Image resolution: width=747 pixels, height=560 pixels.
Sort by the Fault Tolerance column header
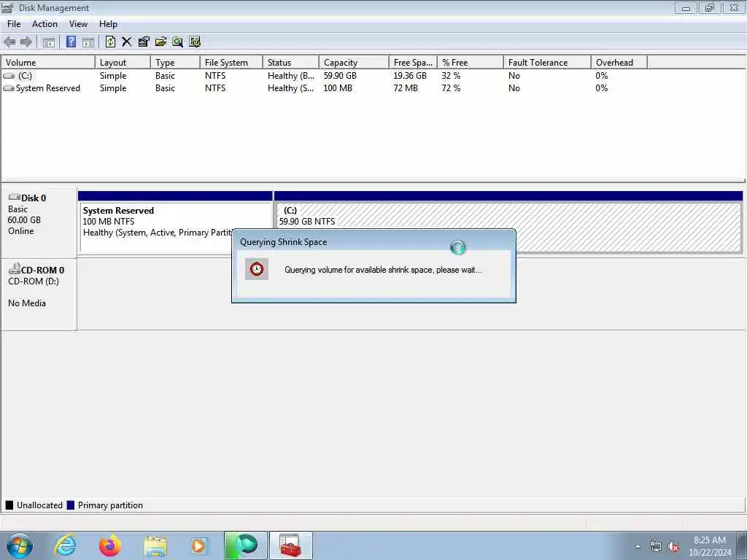pyautogui.click(x=547, y=63)
